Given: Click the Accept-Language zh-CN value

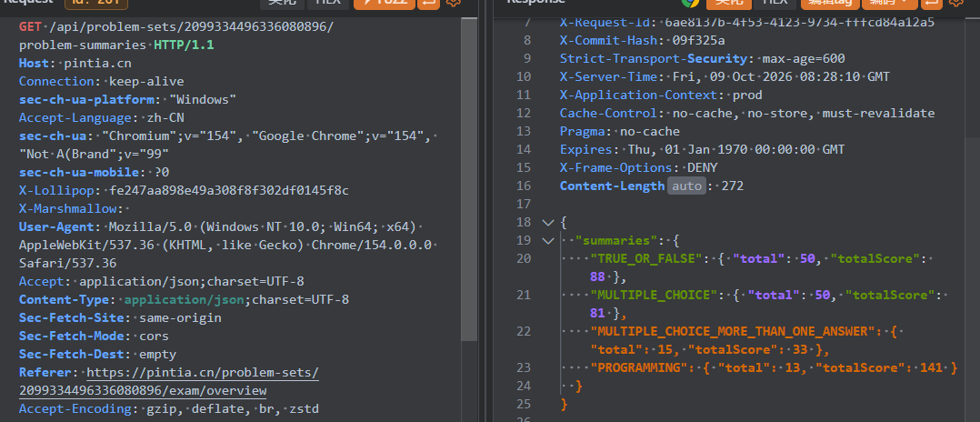Looking at the screenshot, I should pyautogui.click(x=165, y=117).
